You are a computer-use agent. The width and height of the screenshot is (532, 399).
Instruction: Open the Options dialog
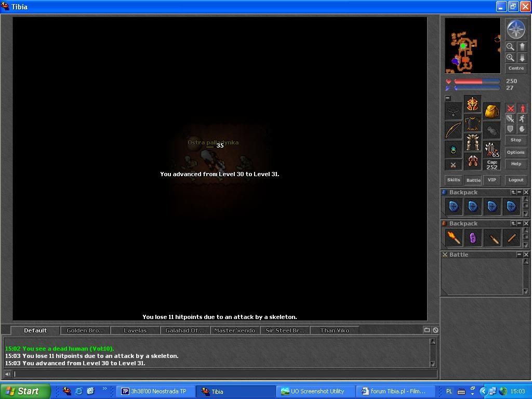point(516,152)
